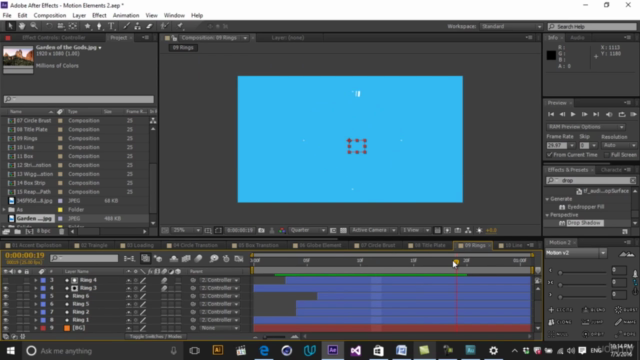Toggle the Draft 3D timeline icon
The height and width of the screenshot is (360, 640).
[x=158, y=258]
